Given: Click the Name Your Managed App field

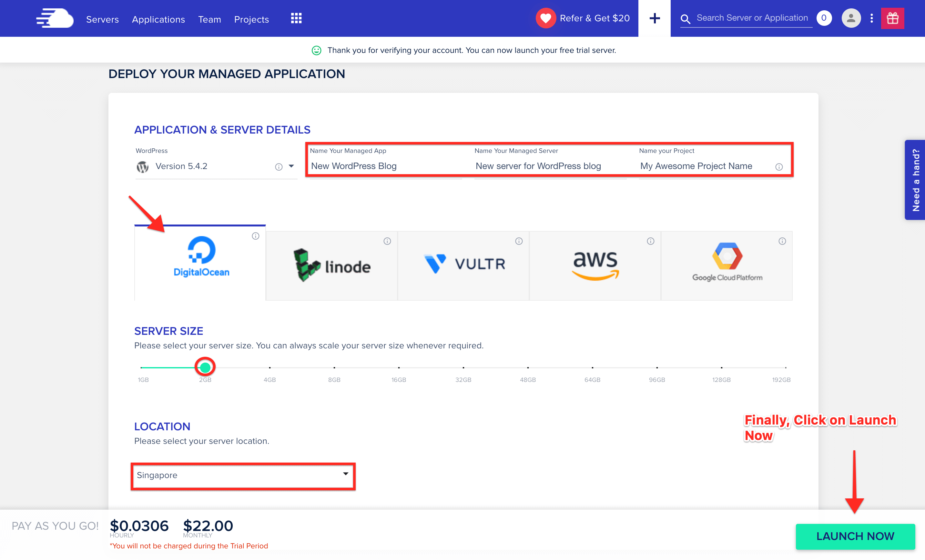Looking at the screenshot, I should pyautogui.click(x=386, y=166).
